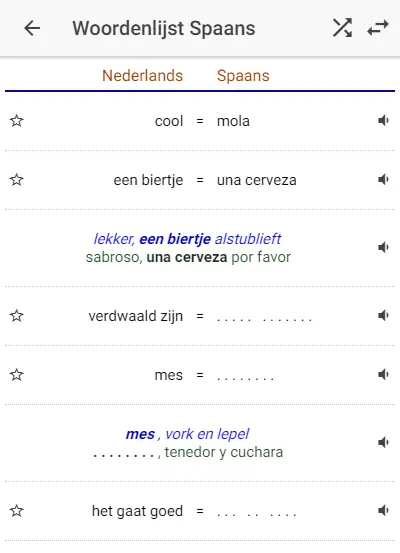Select the Nederlands column header
Viewport: 400px width, 553px height.
point(143,75)
